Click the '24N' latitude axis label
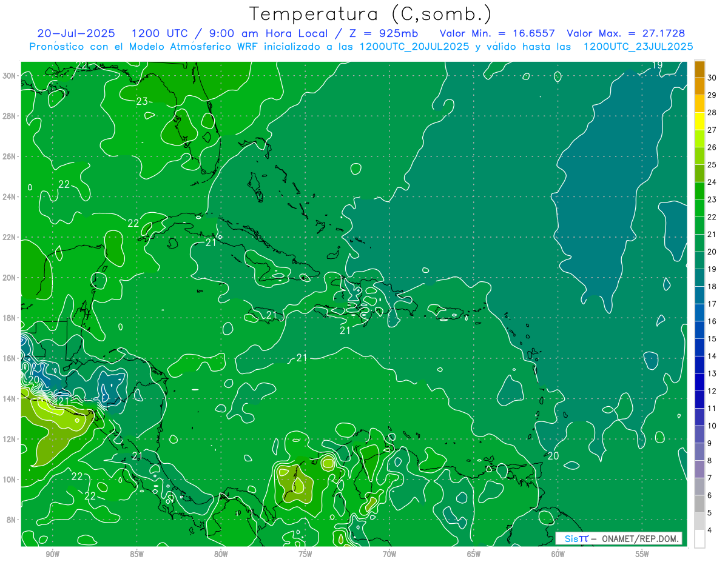728x562 pixels. click(10, 197)
